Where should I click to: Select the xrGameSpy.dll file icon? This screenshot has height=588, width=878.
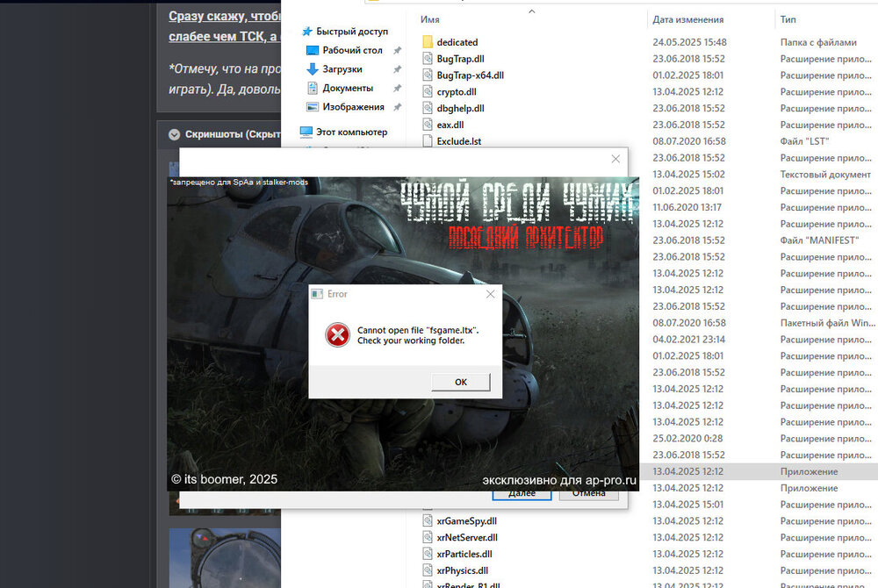(x=428, y=521)
